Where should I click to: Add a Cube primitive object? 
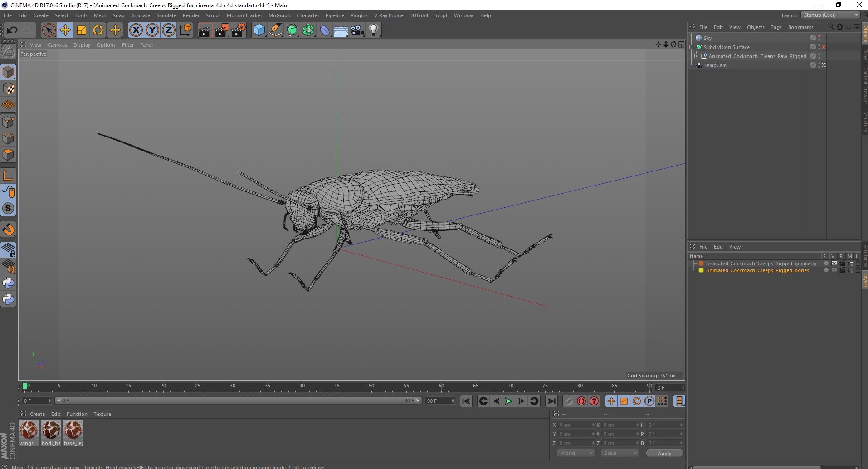[259, 30]
